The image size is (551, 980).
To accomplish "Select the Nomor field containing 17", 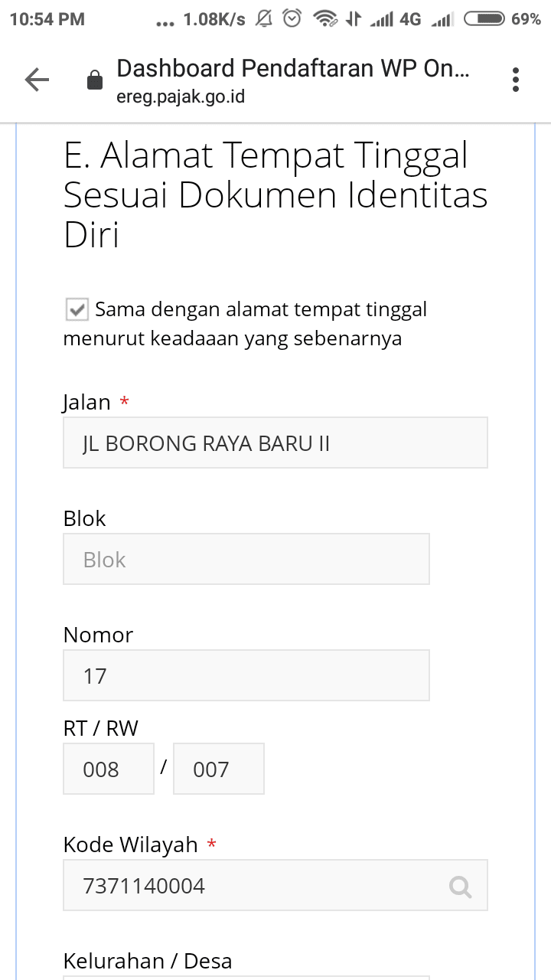I will (246, 675).
